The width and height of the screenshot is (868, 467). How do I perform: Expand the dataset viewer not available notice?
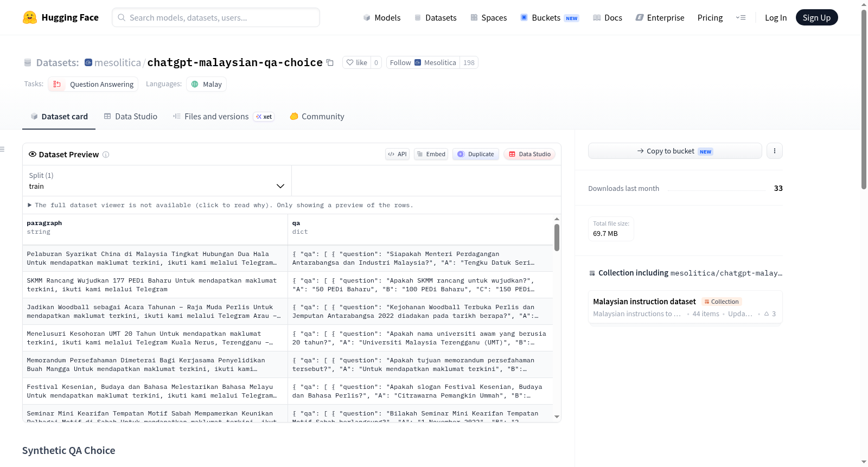220,205
